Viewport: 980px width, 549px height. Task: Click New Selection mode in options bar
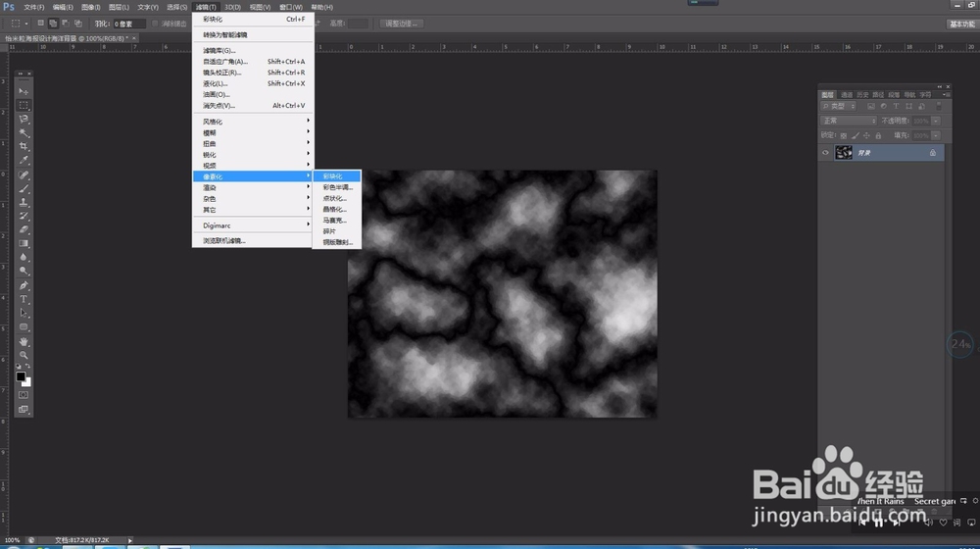pyautogui.click(x=40, y=24)
